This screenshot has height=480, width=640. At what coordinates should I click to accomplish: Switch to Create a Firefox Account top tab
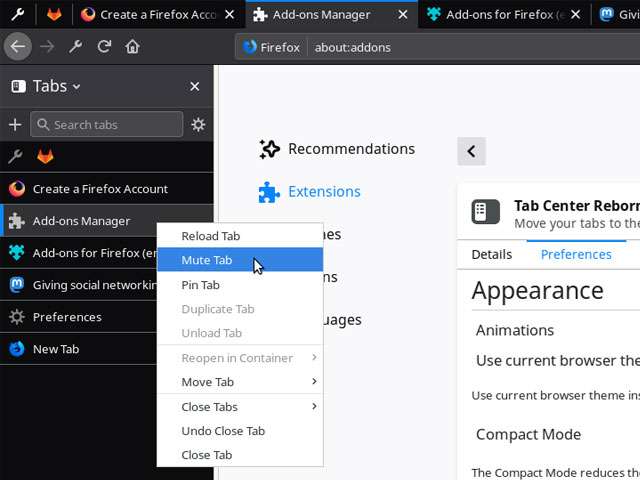(157, 15)
